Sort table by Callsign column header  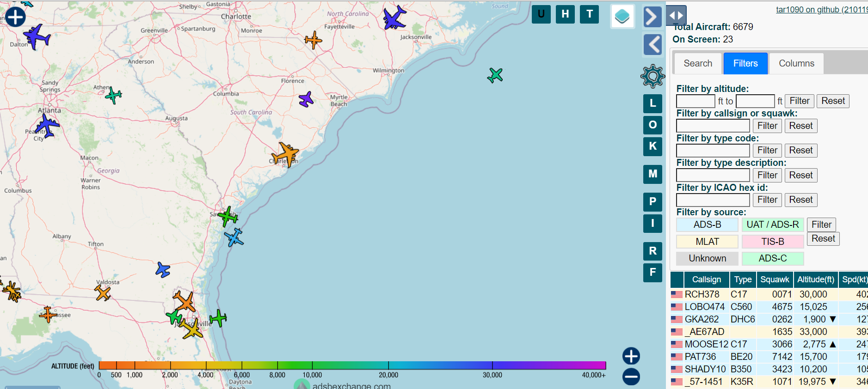(x=706, y=280)
